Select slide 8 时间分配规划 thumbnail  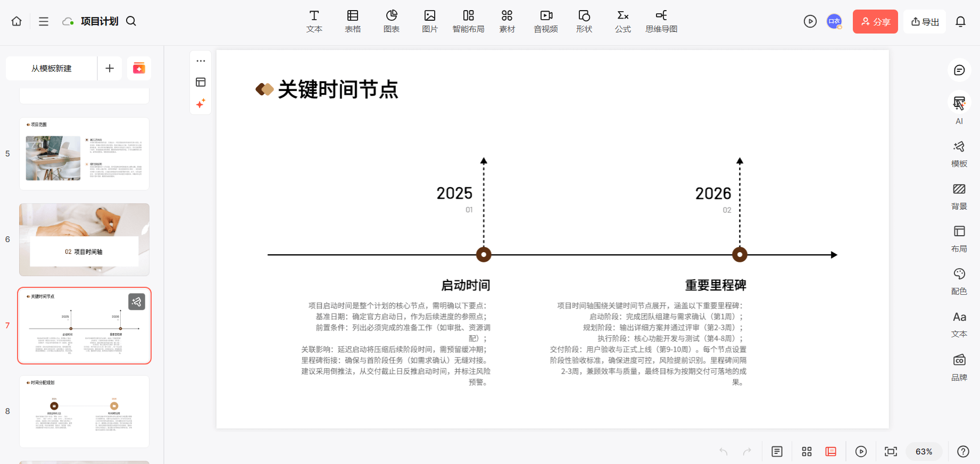84,411
